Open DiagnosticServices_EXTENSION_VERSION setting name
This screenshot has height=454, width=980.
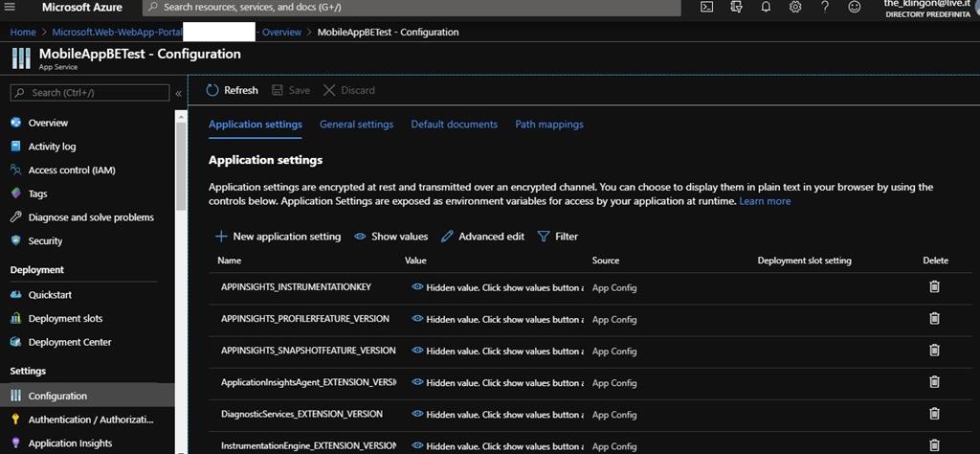[x=301, y=414]
